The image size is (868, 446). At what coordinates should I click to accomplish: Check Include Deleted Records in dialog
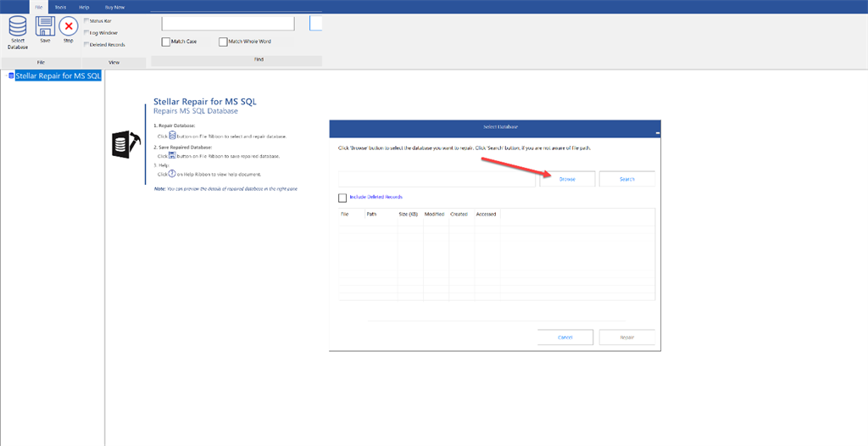click(x=342, y=198)
